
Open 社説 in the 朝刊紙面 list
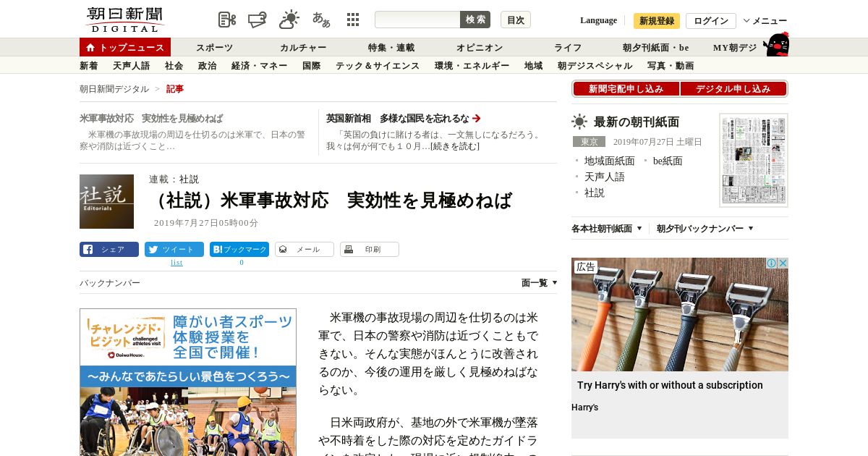tap(594, 193)
